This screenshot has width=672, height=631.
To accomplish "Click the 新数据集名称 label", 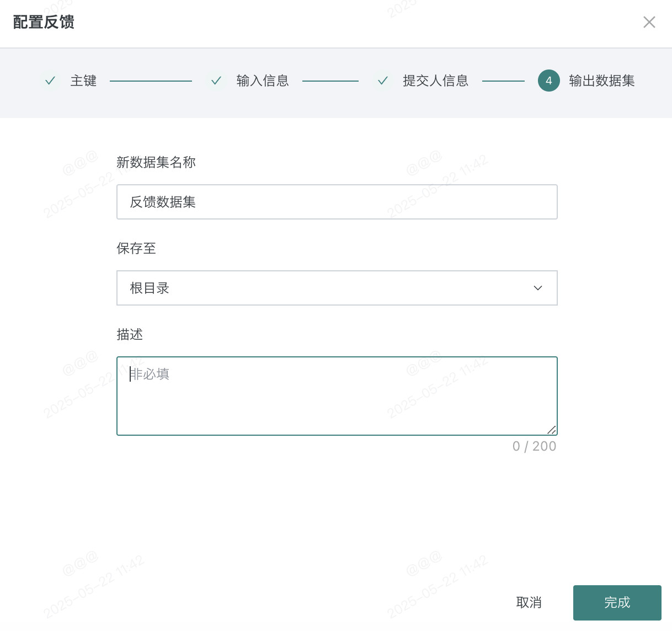I will [x=156, y=162].
